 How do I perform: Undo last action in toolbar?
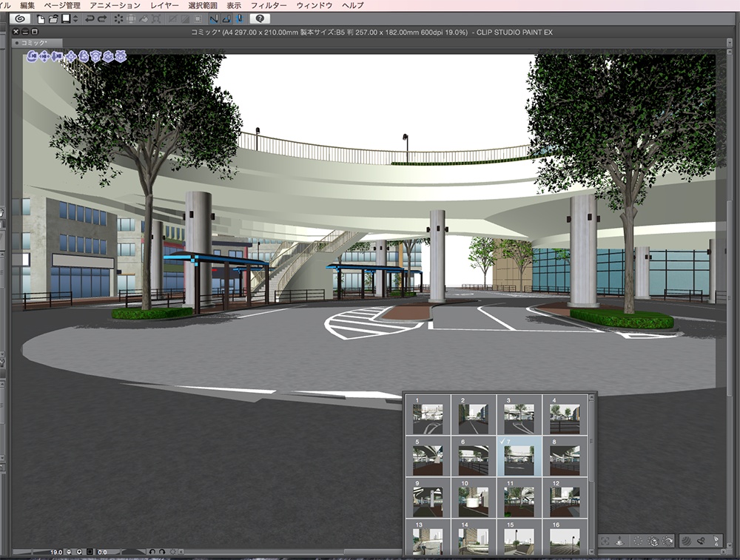click(90, 19)
